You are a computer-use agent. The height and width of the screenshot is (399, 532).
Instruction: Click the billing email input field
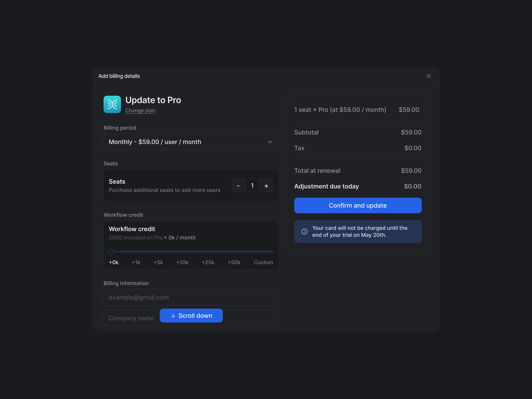point(191,297)
